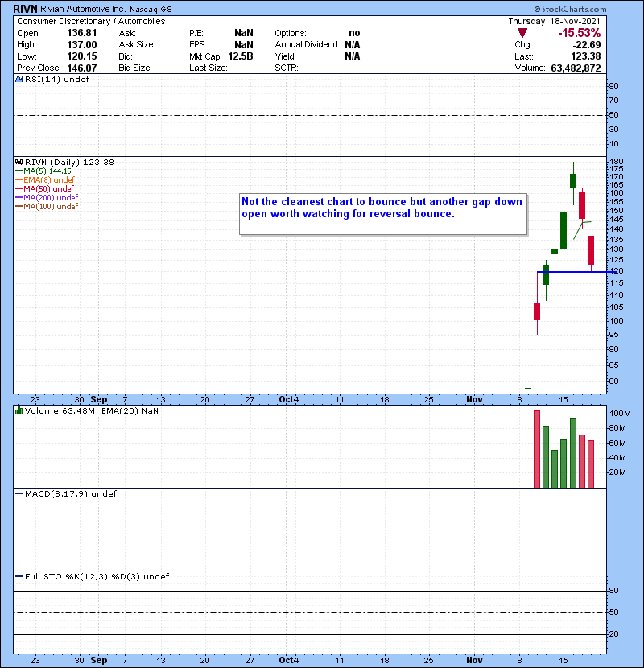Click the MA(50) undef legend entry

(x=48, y=188)
